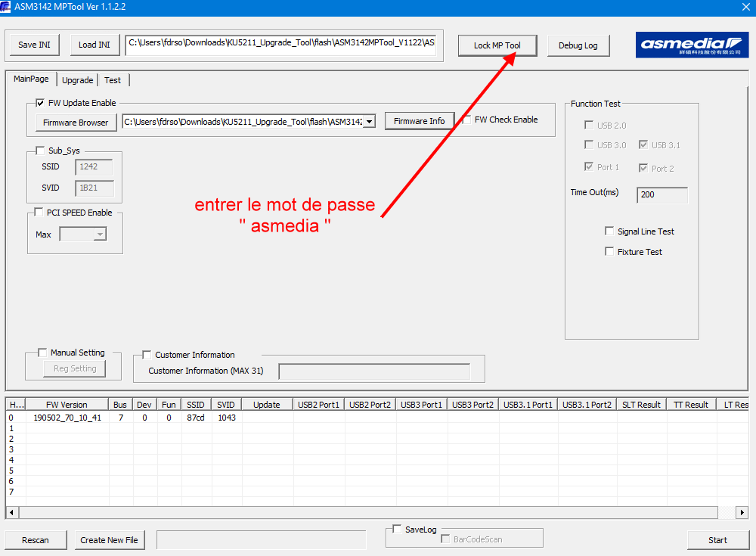The image size is (756, 556).
Task: Click the SSID value 87cd in the table
Action: click(x=196, y=418)
